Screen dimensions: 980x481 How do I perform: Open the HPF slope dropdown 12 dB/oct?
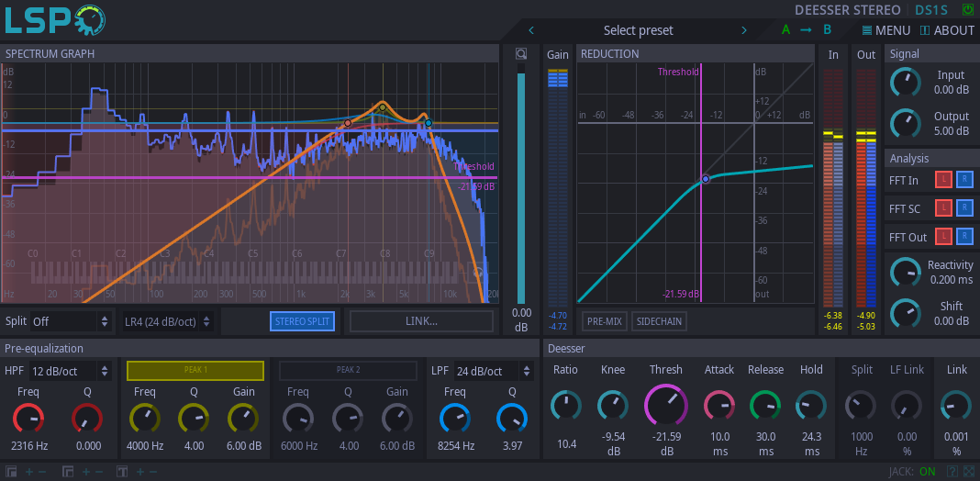(x=71, y=371)
